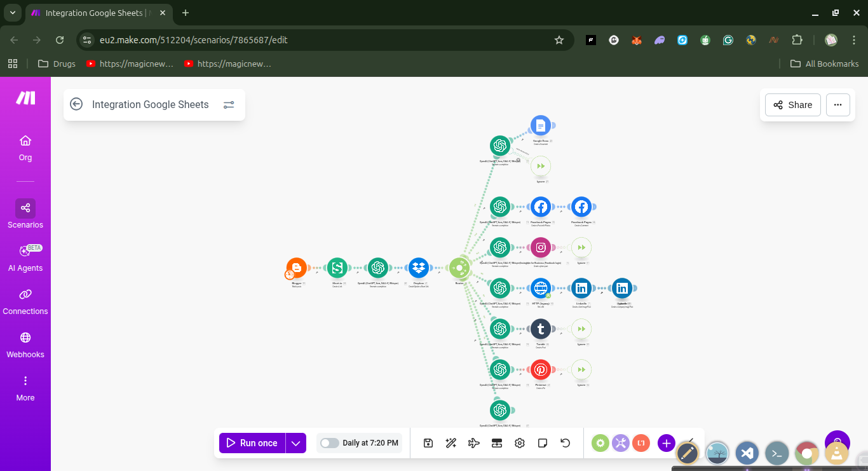Select the Tumblr Create a Post module
Screen dimensions: 868x471
(x=541, y=329)
